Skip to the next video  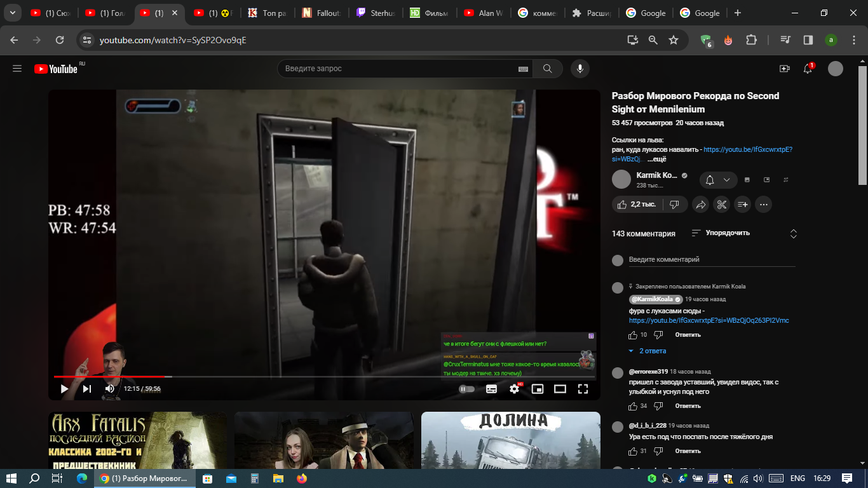87,389
